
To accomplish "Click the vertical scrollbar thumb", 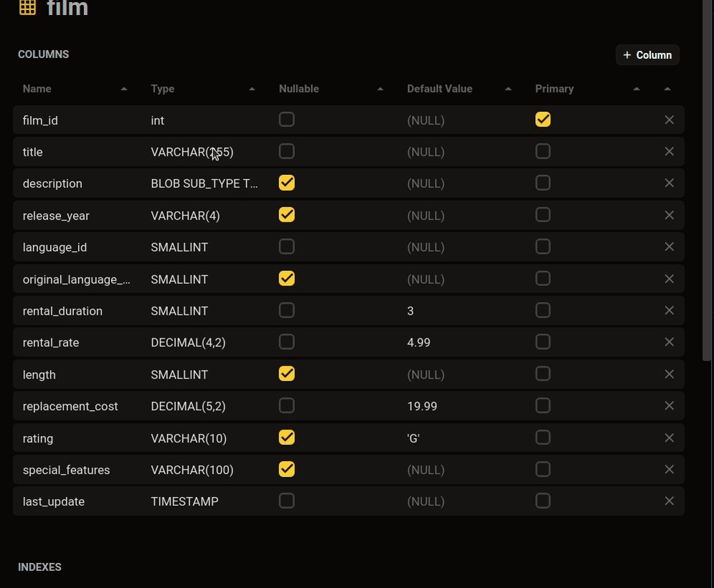I will click(707, 181).
